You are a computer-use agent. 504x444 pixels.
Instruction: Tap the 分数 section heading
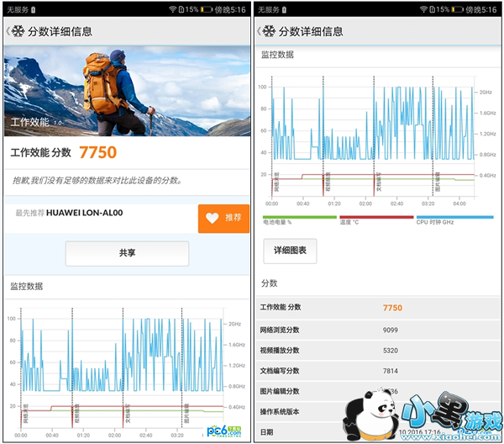coord(270,283)
